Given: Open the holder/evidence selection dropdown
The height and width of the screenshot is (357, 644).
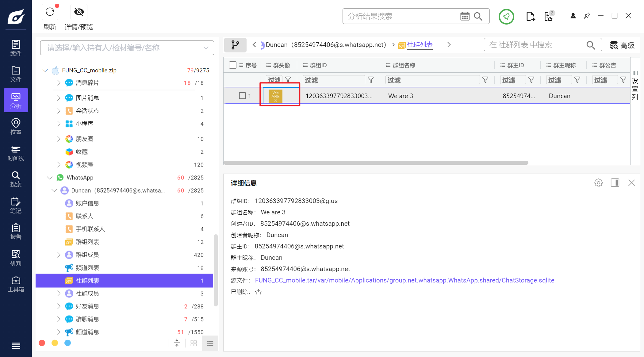Looking at the screenshot, I should click(127, 48).
